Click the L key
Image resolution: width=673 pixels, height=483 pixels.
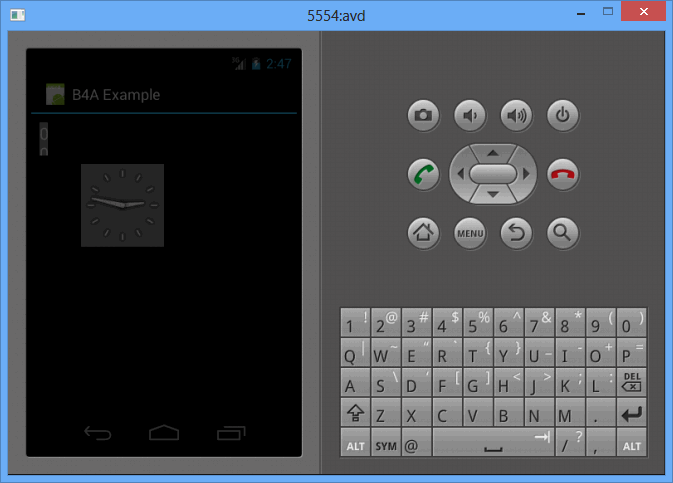point(601,382)
